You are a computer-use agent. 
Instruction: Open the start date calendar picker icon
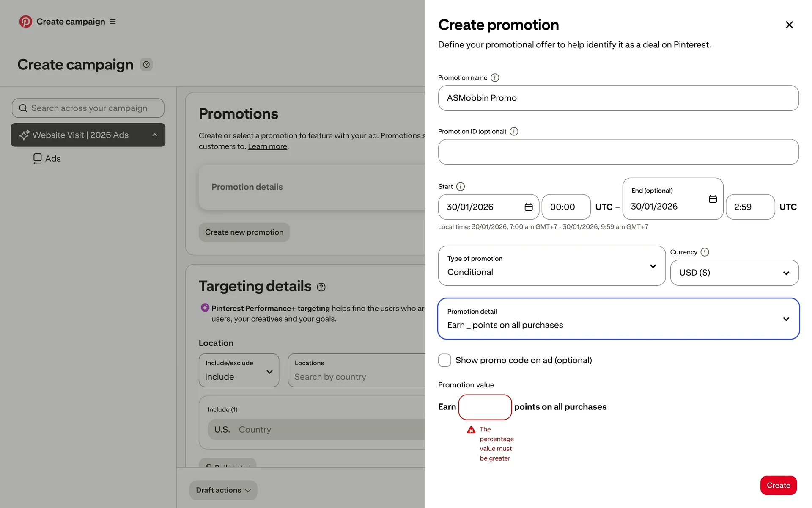click(x=528, y=207)
